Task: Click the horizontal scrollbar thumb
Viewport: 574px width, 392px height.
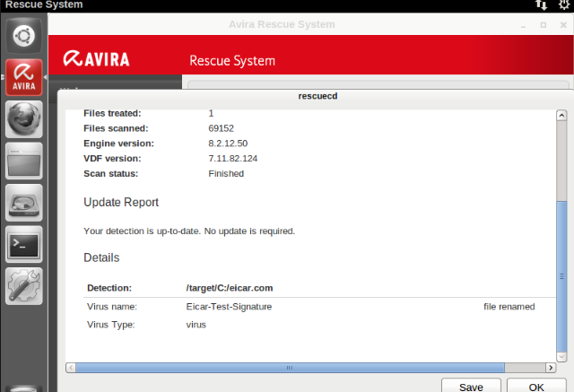Action: (x=289, y=367)
